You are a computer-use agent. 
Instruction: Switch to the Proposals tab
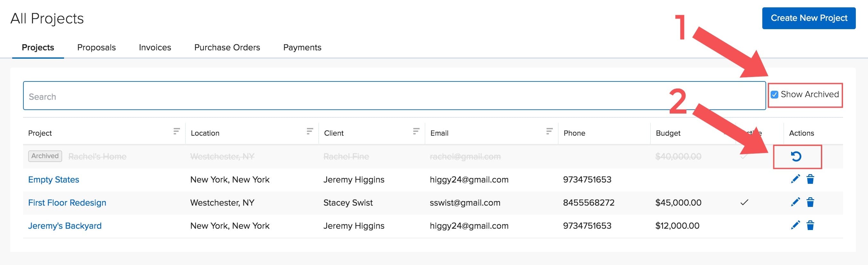click(x=96, y=47)
